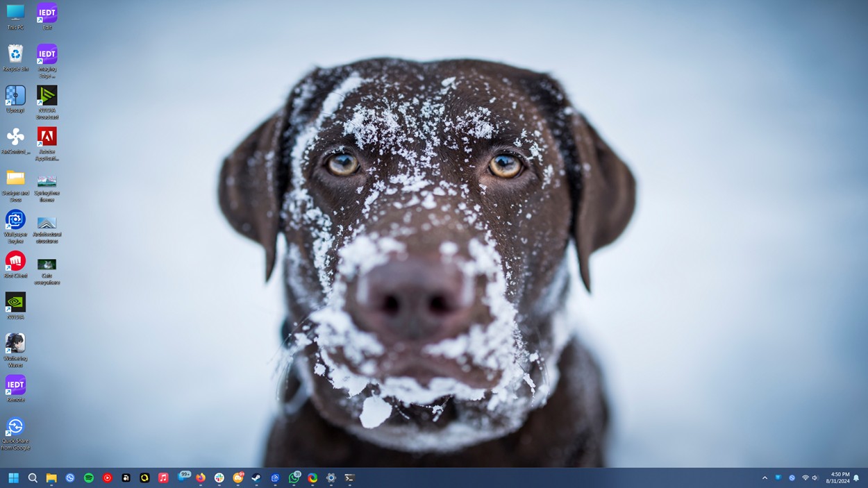This screenshot has width=868, height=488.
Task: Launch Firefox from the taskbar
Action: click(x=201, y=478)
